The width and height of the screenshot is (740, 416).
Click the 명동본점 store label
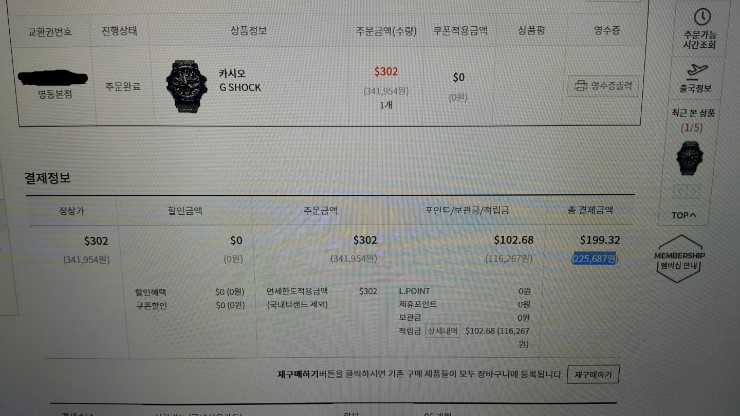pos(55,94)
